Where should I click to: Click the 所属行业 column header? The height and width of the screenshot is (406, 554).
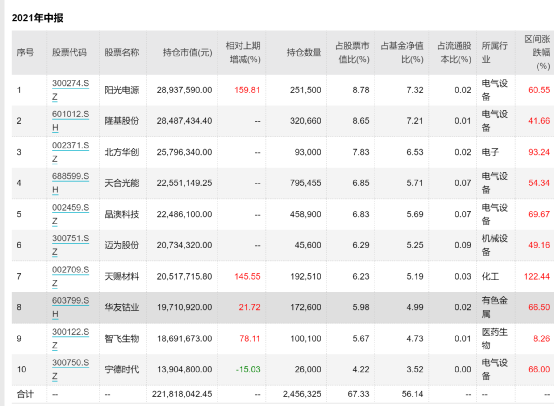tap(495, 52)
